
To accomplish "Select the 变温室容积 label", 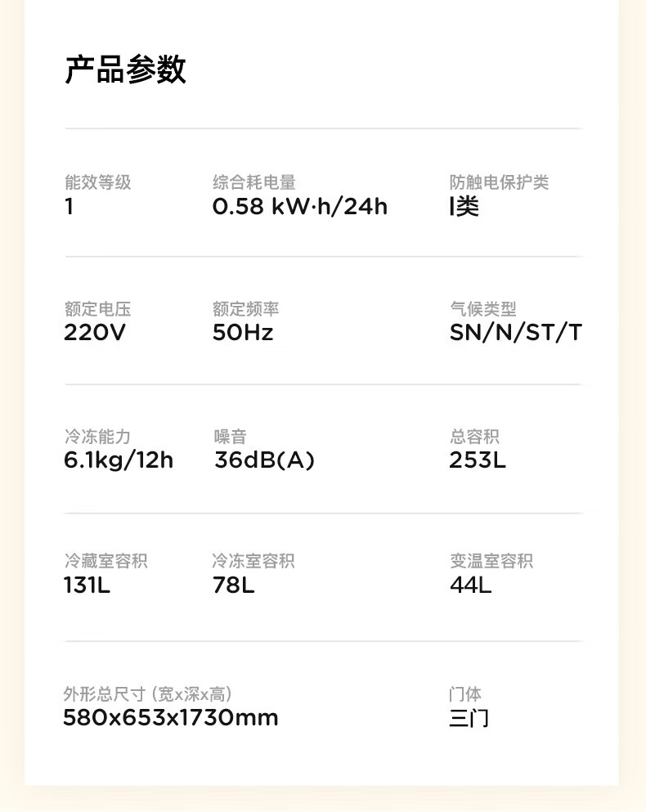I will 491,562.
